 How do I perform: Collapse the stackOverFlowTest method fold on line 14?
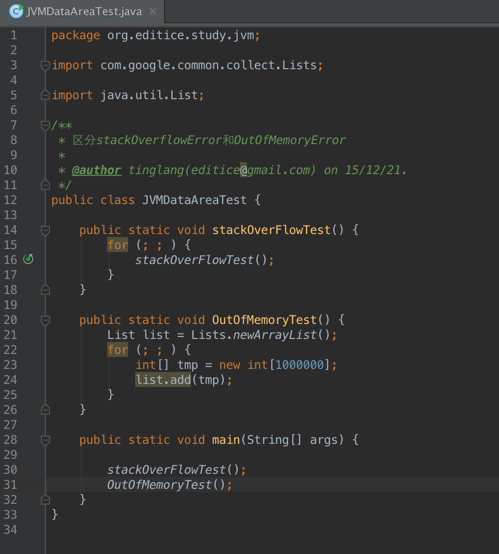(45, 230)
